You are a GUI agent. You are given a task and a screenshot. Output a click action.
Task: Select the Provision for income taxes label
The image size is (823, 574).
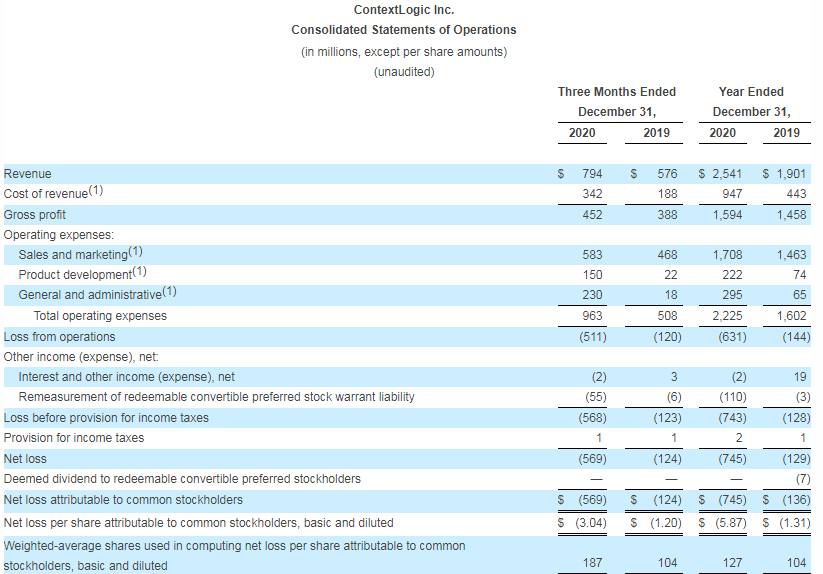[x=73, y=437]
